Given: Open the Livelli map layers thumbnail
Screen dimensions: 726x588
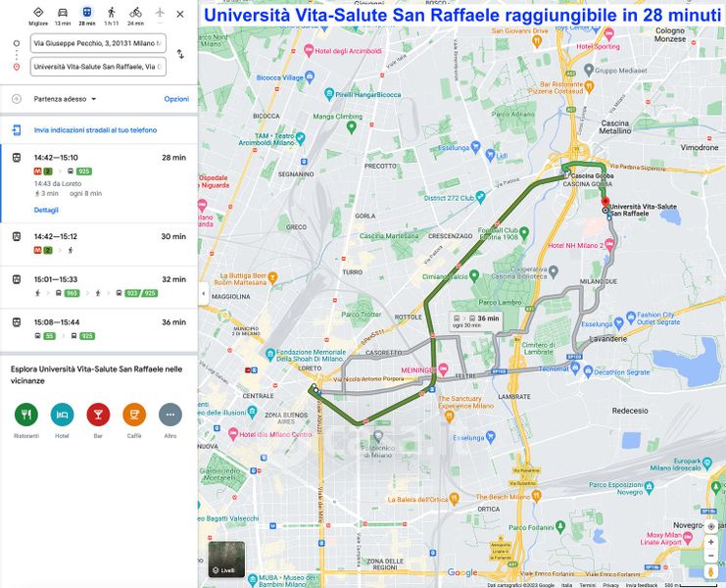Looking at the screenshot, I should [x=226, y=559].
